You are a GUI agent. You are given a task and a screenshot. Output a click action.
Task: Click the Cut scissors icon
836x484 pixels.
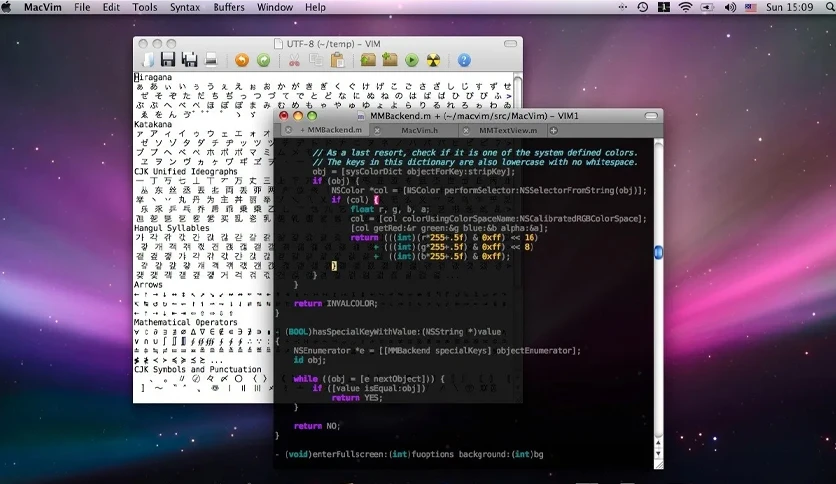(x=294, y=60)
